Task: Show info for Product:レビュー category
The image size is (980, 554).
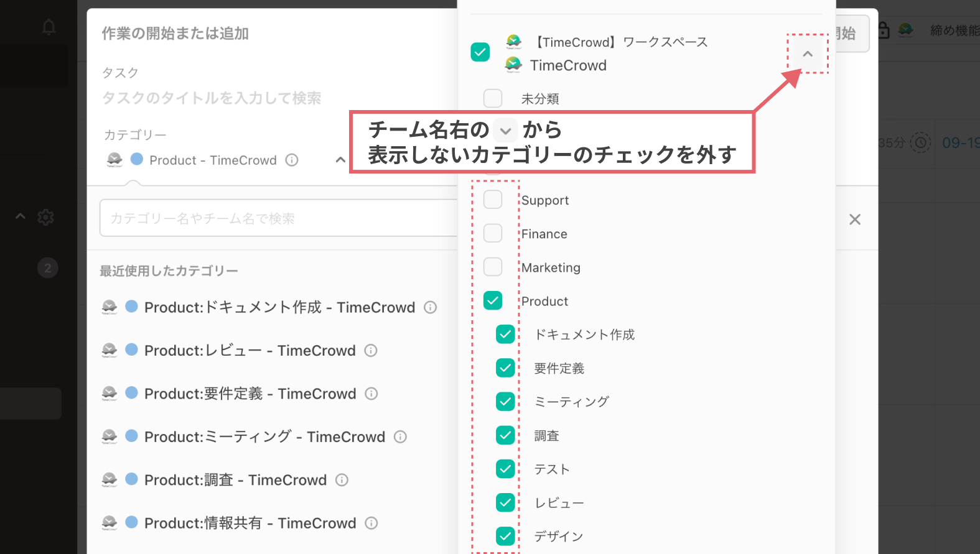Action: [x=371, y=350]
